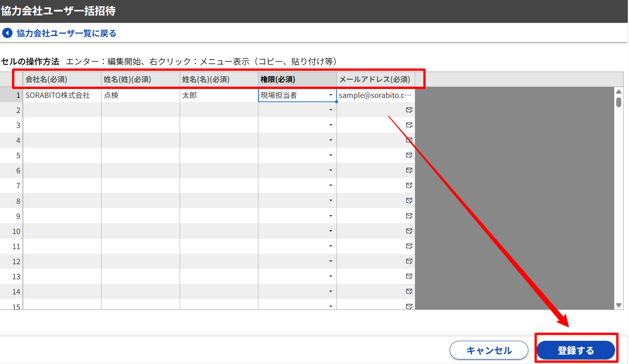Return via 協力会社ユーザー一覧に戻る link
Screen dimensions: 629x364
point(66,33)
